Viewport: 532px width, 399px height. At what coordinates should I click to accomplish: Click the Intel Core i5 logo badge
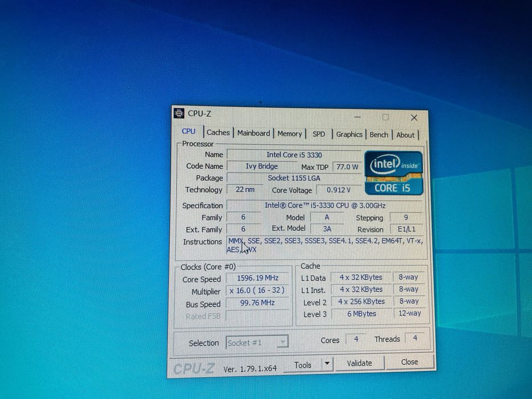pos(393,173)
